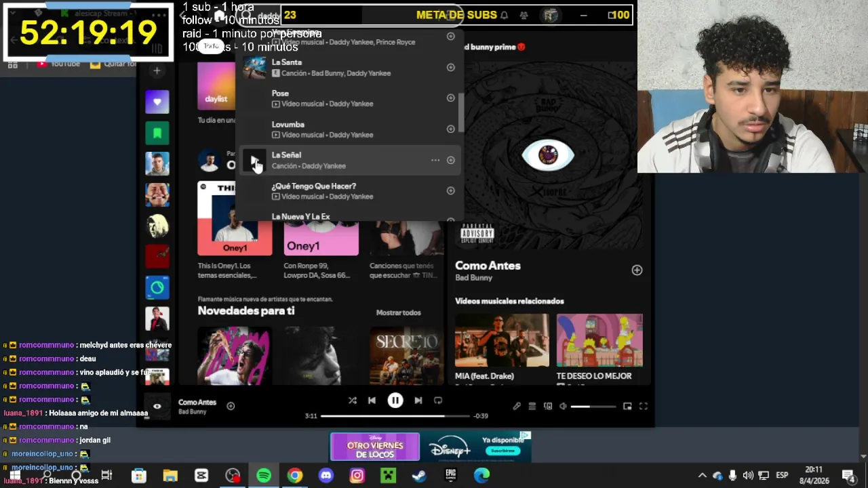Viewport: 868px width, 488px height.
Task: Add Pose to library
Action: 450,98
